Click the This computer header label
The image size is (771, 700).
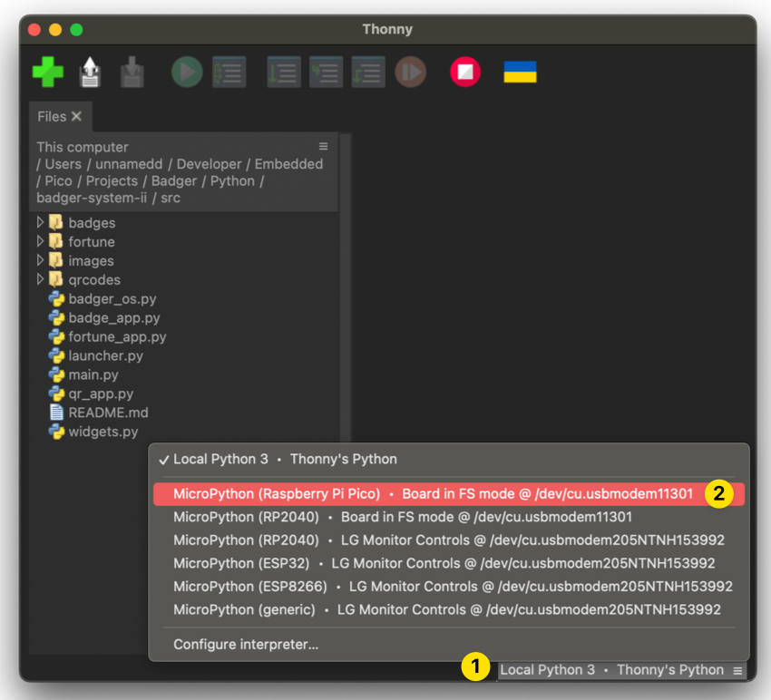(83, 147)
